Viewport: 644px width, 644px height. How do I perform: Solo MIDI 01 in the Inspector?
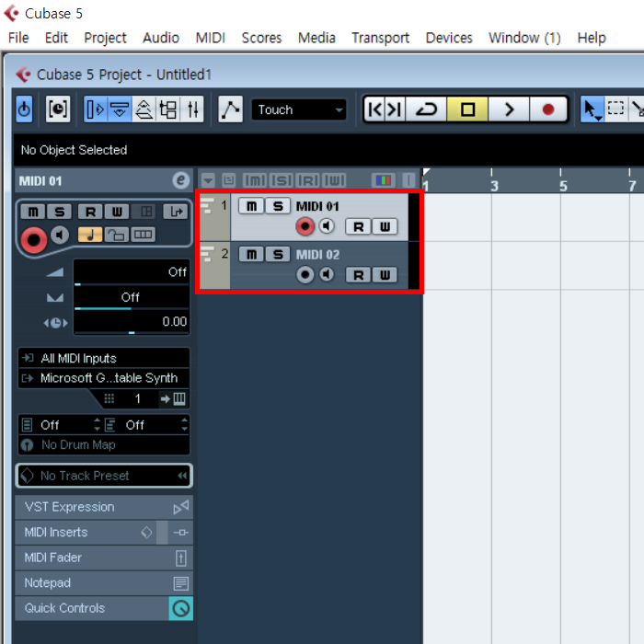60,212
